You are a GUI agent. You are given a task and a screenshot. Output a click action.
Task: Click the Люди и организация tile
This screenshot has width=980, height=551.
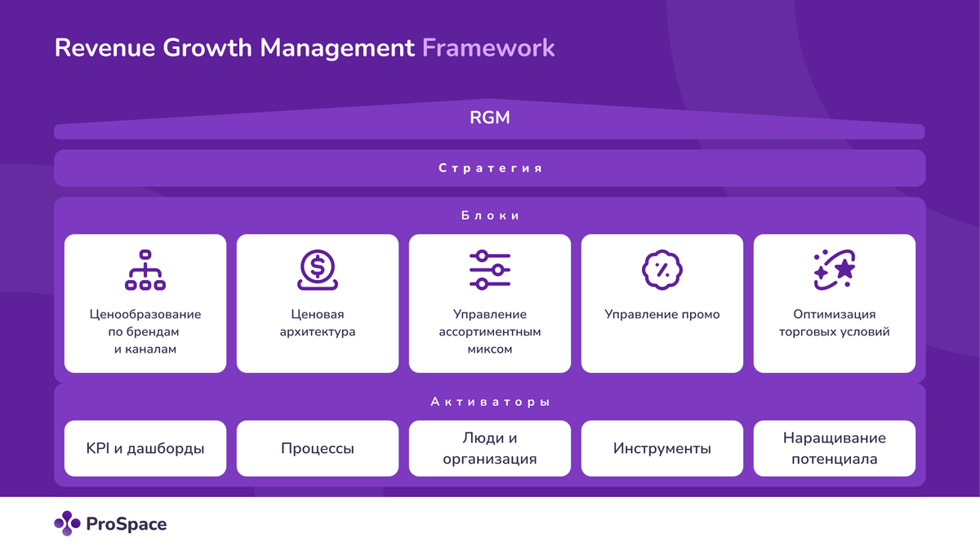pos(490,448)
